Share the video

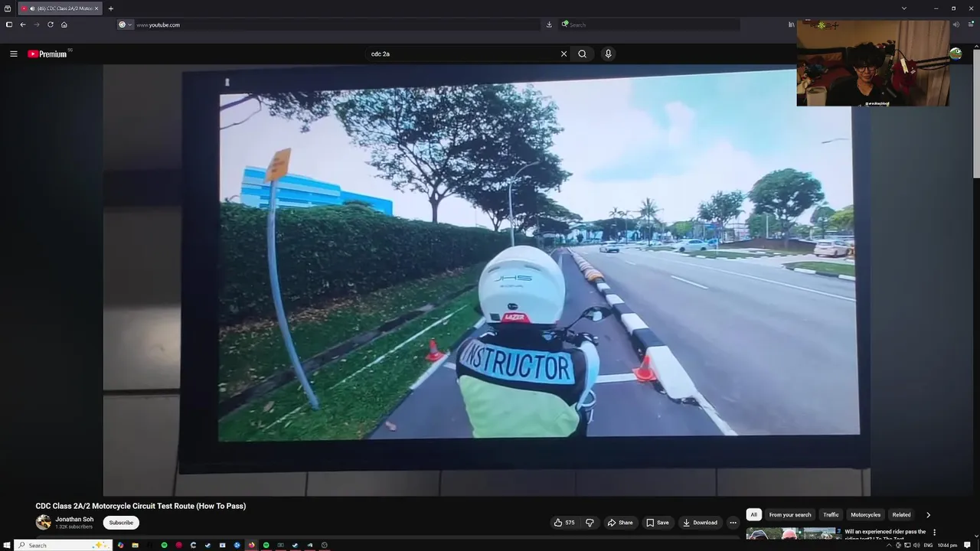620,523
